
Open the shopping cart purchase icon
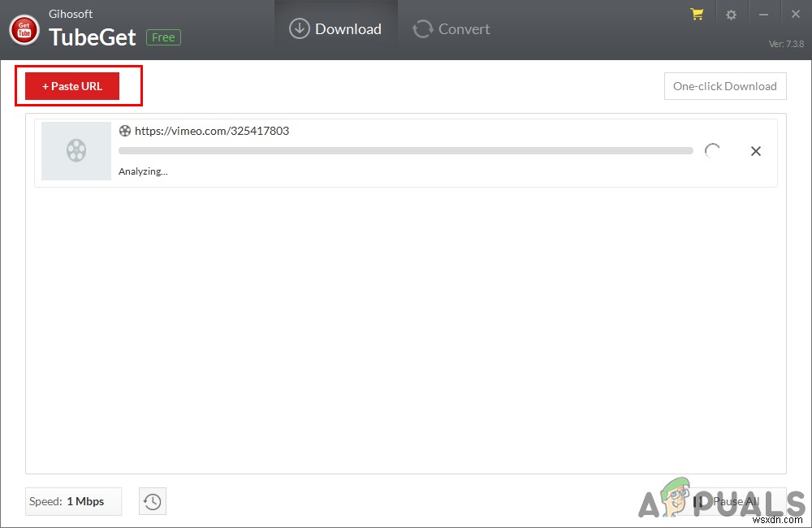697,15
